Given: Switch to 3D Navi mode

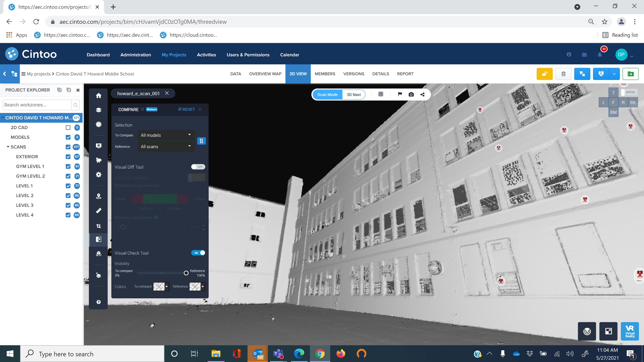Looking at the screenshot, I should point(354,94).
